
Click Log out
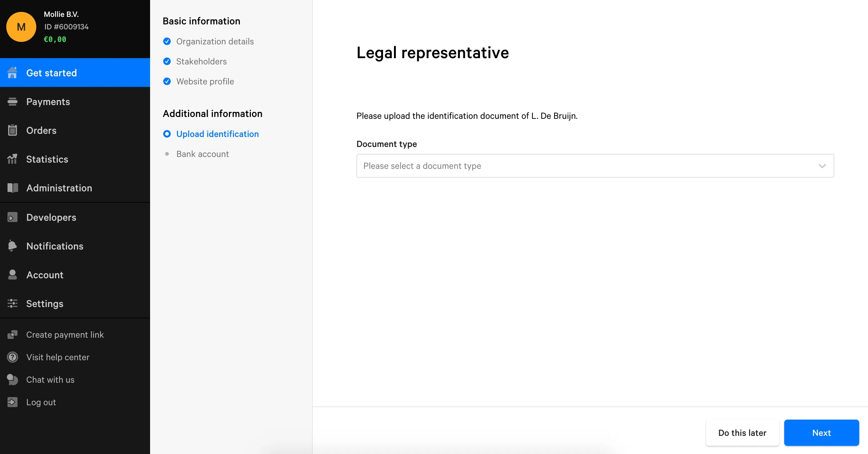[41, 402]
